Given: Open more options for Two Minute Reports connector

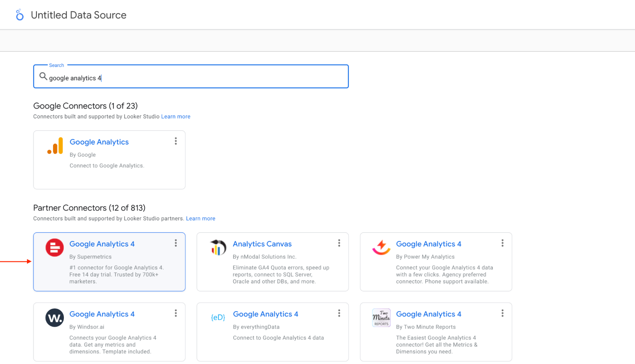Looking at the screenshot, I should coord(502,313).
